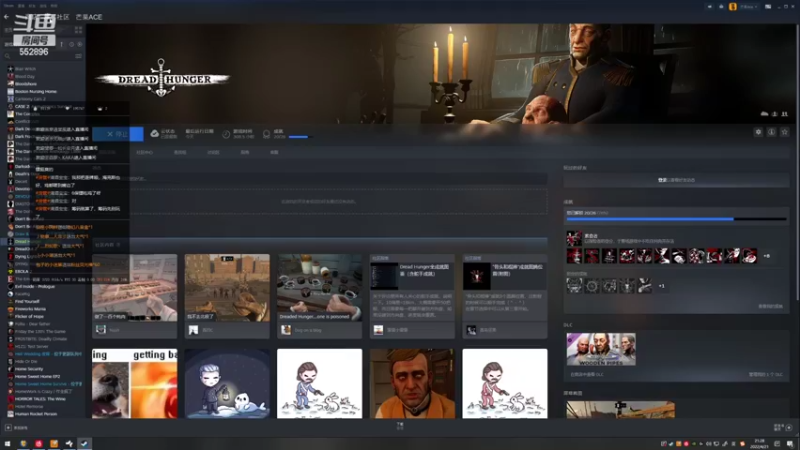Open the Steam taskbar icon

click(84, 443)
